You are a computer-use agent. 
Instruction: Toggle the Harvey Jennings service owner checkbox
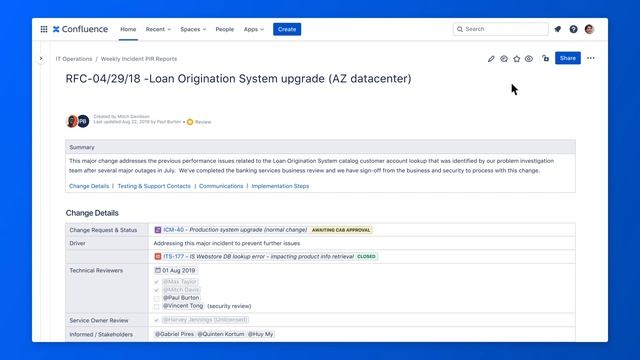[x=156, y=320]
